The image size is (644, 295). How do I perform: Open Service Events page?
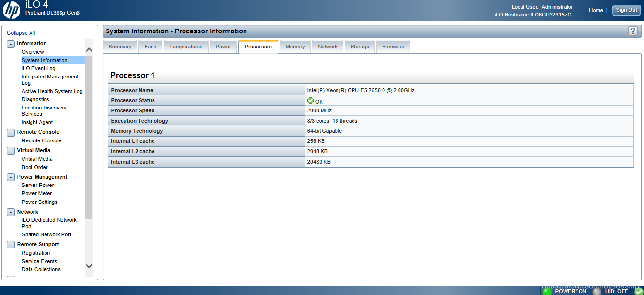pyautogui.click(x=39, y=261)
